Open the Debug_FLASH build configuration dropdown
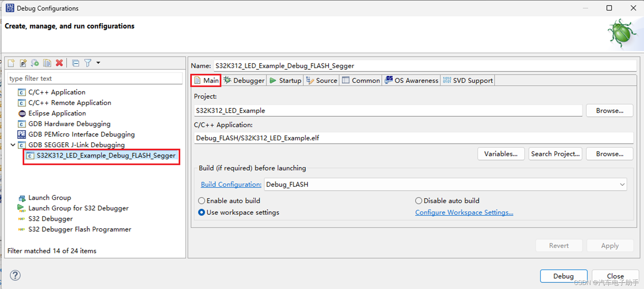The image size is (644, 289). pos(445,184)
